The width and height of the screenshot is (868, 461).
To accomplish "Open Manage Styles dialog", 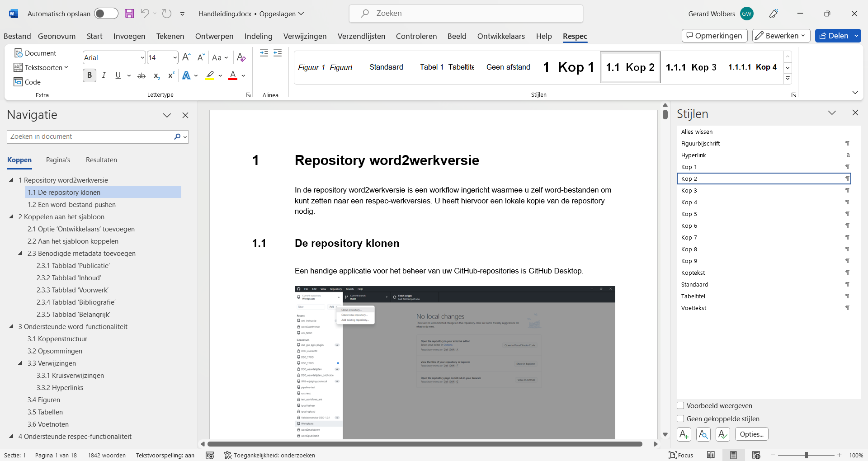I will click(x=723, y=434).
